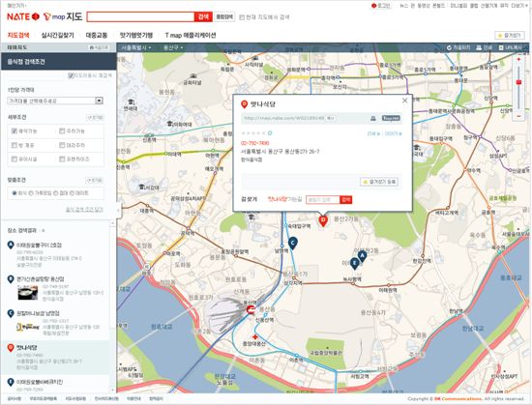
Task: Click the print icon in the popup URL bar
Action: (373, 118)
